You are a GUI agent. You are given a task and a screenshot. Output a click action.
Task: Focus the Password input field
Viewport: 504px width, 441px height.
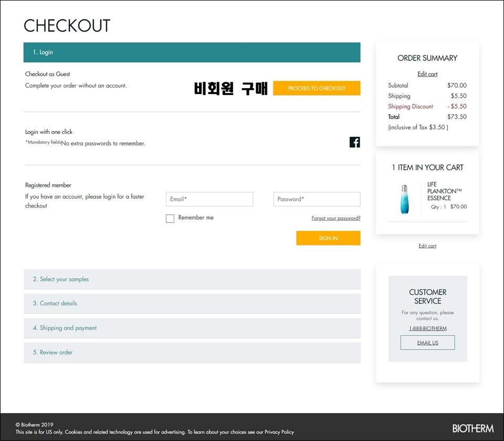click(x=317, y=199)
